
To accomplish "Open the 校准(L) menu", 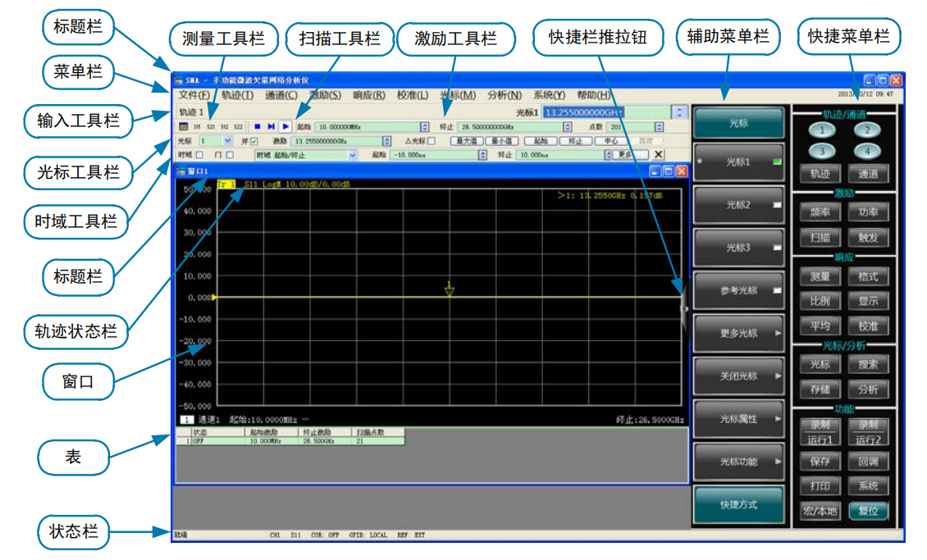I will coord(412,95).
